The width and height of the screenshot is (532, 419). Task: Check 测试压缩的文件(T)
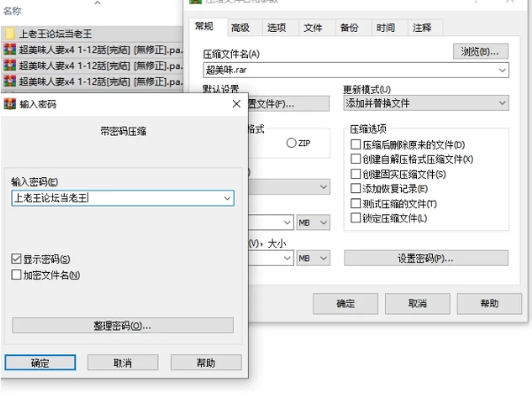pos(356,203)
